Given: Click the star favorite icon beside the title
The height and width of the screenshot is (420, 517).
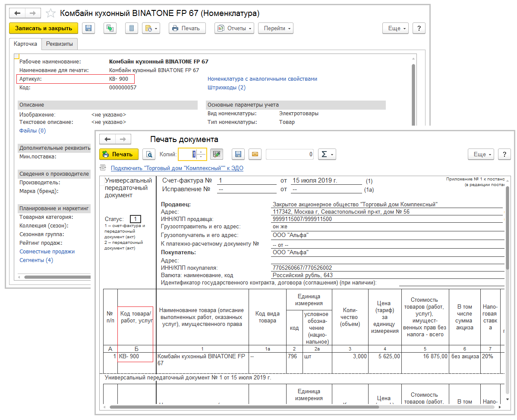Looking at the screenshot, I should 51,13.
